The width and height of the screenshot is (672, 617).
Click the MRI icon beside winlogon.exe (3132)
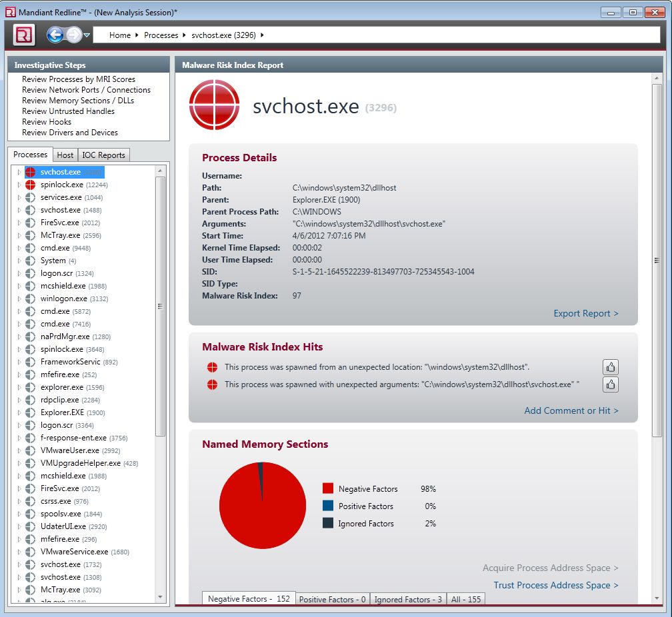[31, 299]
